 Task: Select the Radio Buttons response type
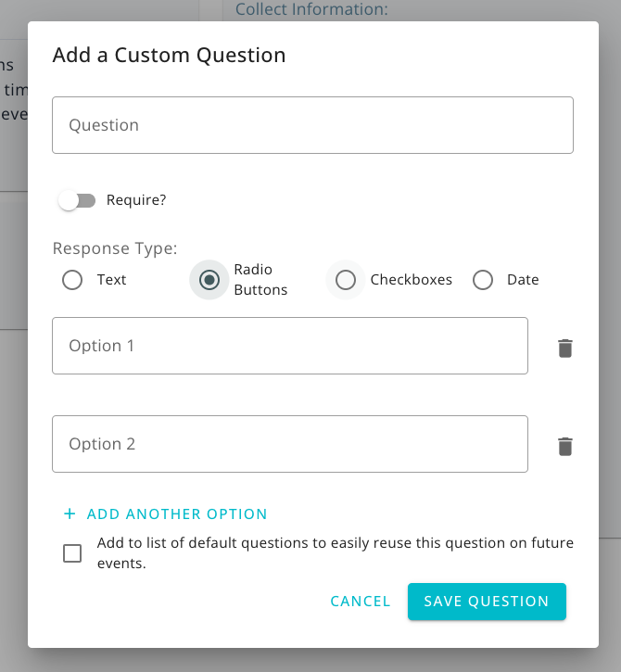coord(209,280)
